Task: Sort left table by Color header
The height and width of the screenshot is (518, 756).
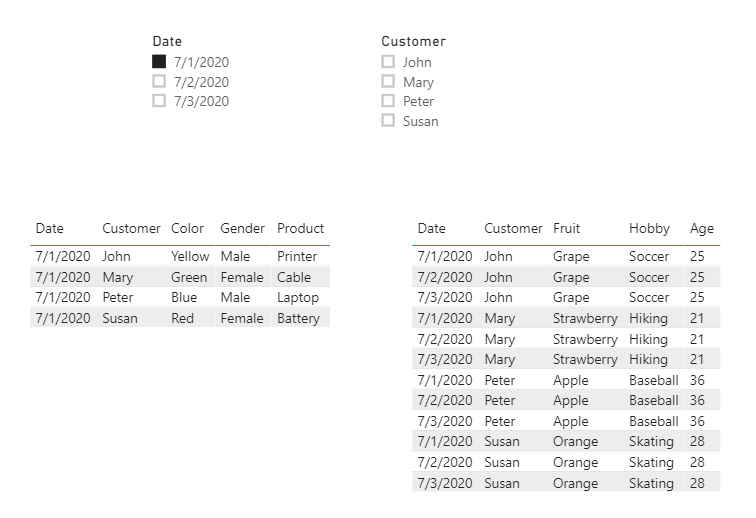Action: click(188, 228)
